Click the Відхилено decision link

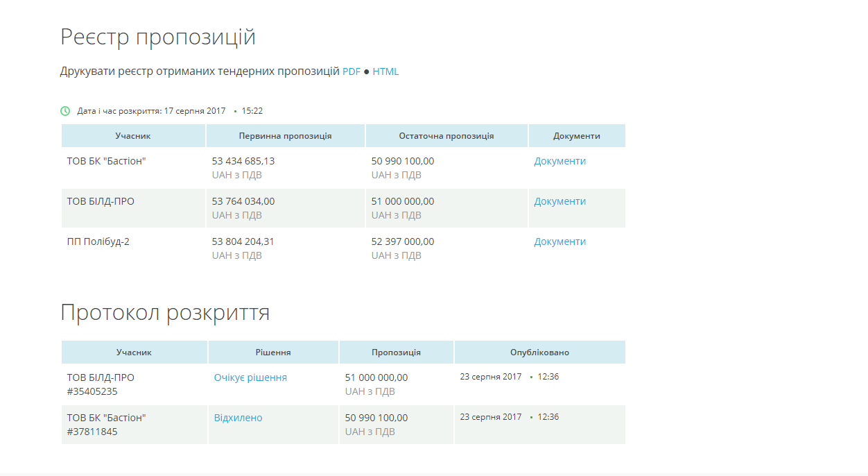click(238, 418)
